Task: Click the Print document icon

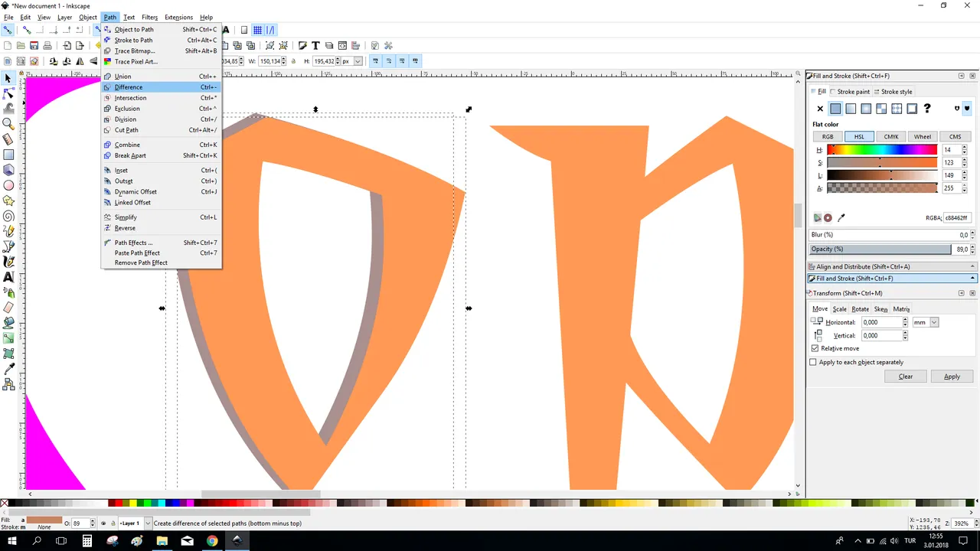Action: pos(47,46)
